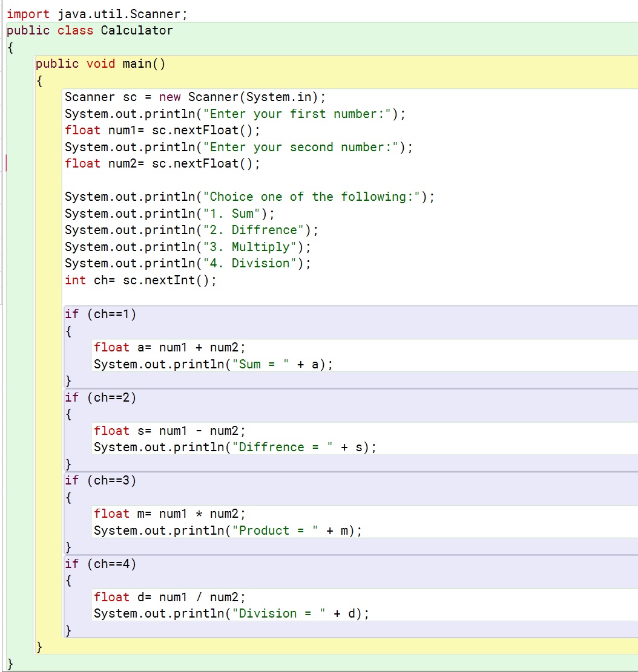Click the if ch==2 condition
The height and width of the screenshot is (672, 638).
point(100,397)
